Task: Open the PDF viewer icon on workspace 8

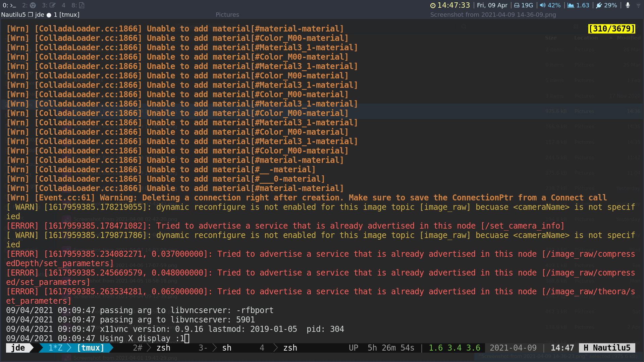Action: click(x=82, y=5)
